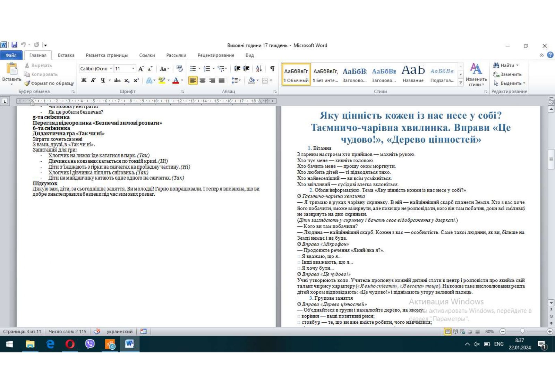Toggle Underline (Ч) formatting

[103, 80]
